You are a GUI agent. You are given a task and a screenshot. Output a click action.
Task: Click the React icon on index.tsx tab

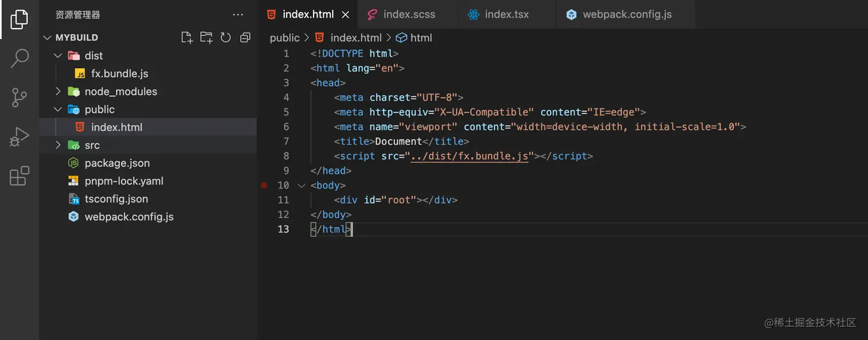473,14
